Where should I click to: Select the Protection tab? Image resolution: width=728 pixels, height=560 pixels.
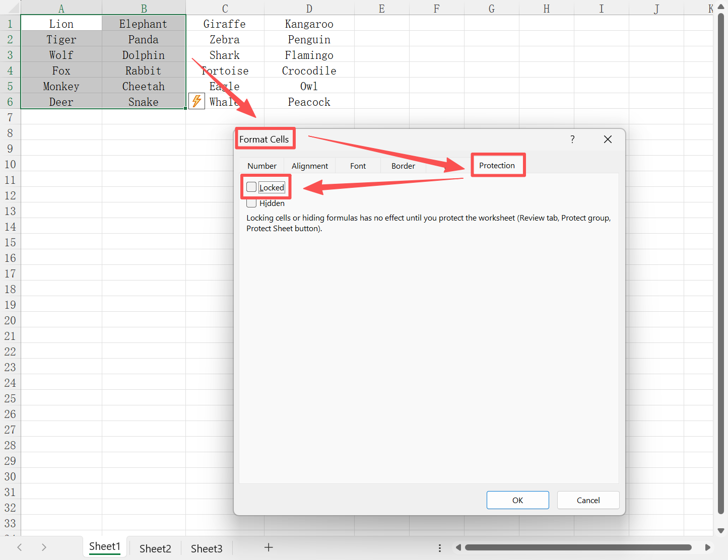click(x=497, y=165)
